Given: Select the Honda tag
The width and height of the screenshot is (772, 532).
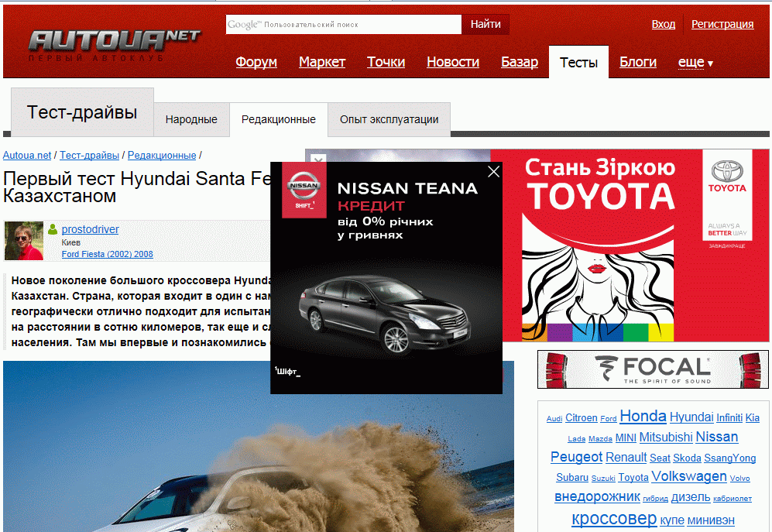Looking at the screenshot, I should 643,417.
